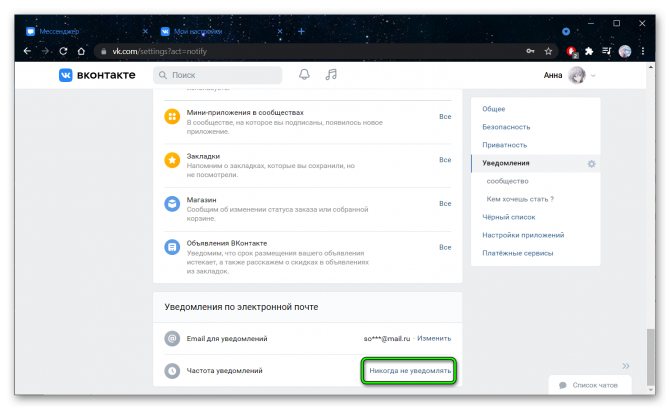Reload the page with the refresh icon
The height and width of the screenshot is (410, 670).
[63, 51]
